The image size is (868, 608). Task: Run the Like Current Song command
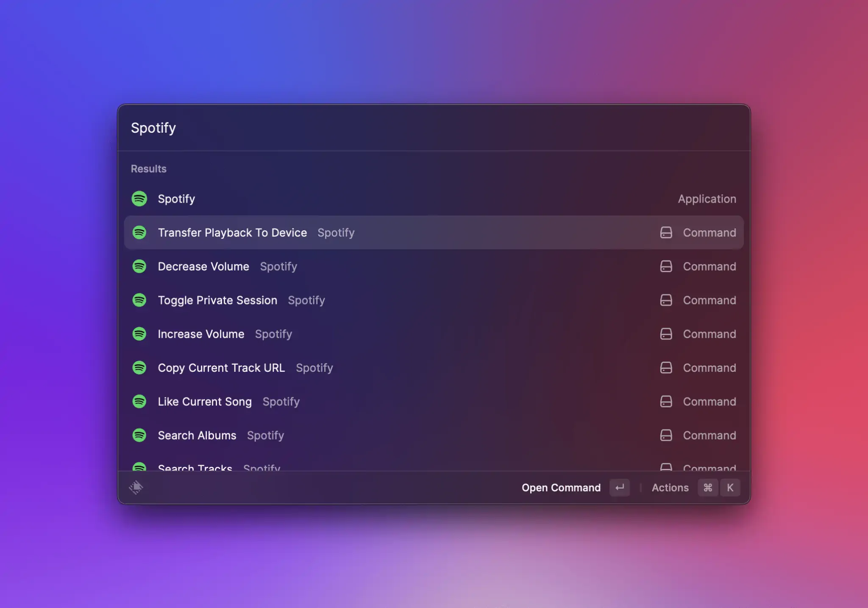click(205, 402)
